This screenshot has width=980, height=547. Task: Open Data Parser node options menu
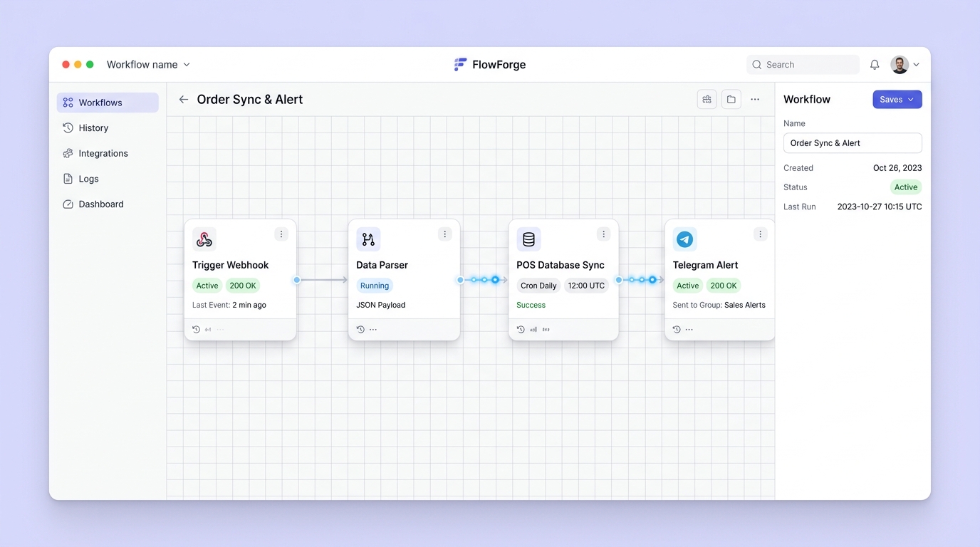[x=445, y=234]
